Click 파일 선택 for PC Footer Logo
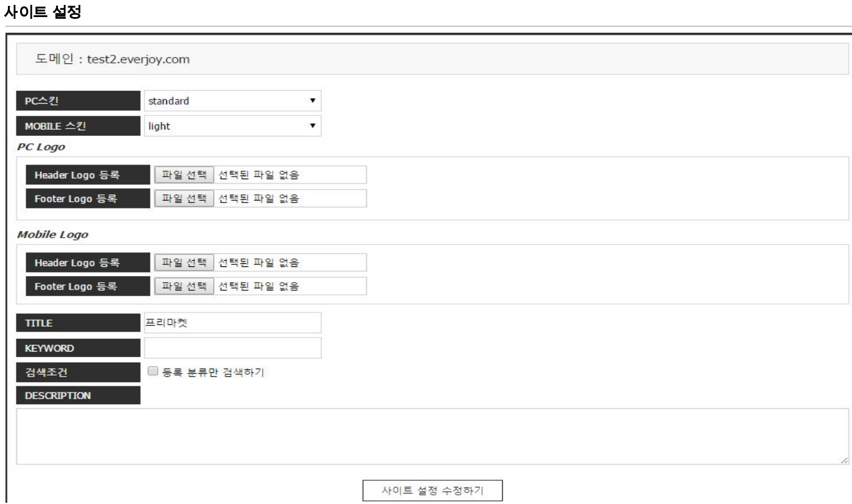This screenshot has width=852, height=504. (x=183, y=199)
